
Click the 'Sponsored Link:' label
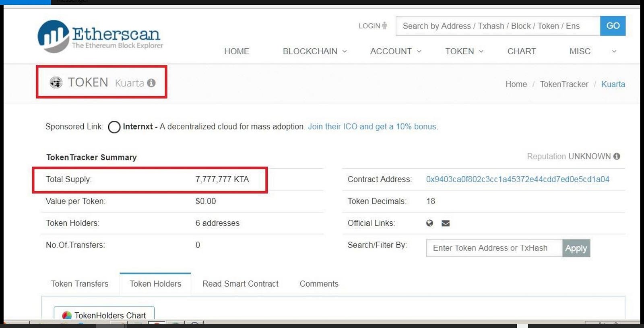click(74, 126)
